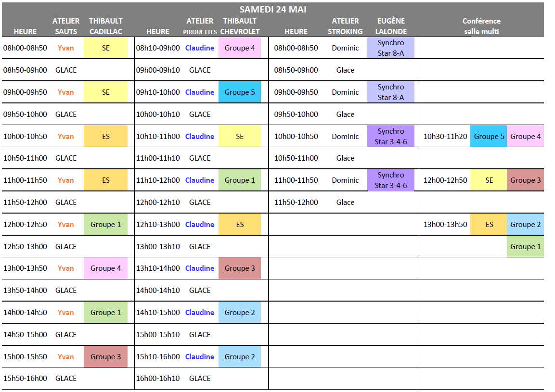Click Synchro Star 3-4-6 in Dominic's 11h00-11h50 row
The height and width of the screenshot is (392, 555).
point(391,180)
